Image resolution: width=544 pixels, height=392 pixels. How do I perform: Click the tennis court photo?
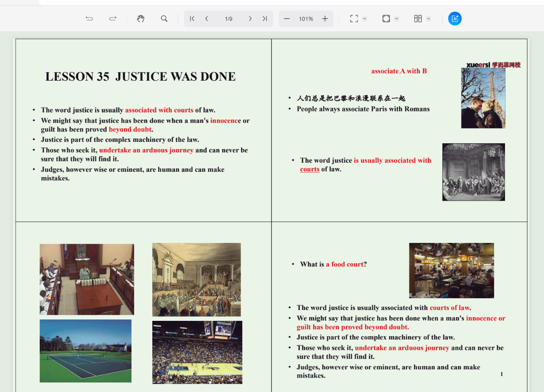[85, 351]
